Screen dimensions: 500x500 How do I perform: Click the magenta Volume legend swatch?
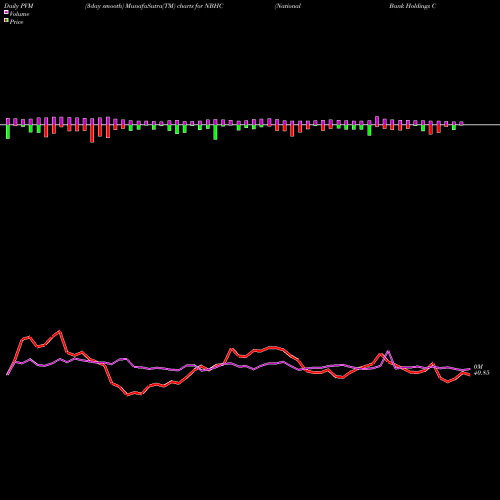tap(6, 13)
